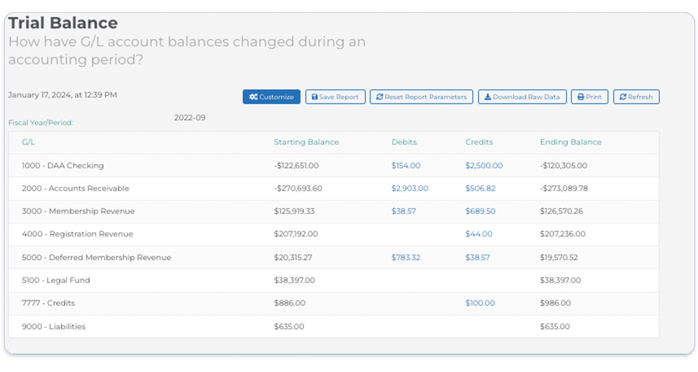Open the $2,500.00 credit for DAA Checking
Viewport: 698px width, 372px height.
pyautogui.click(x=484, y=166)
